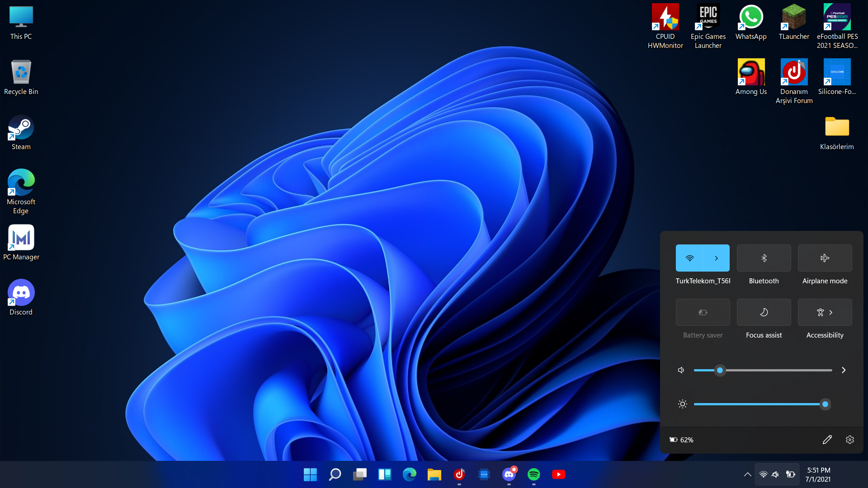Toggle Bluetooth on

click(x=764, y=258)
